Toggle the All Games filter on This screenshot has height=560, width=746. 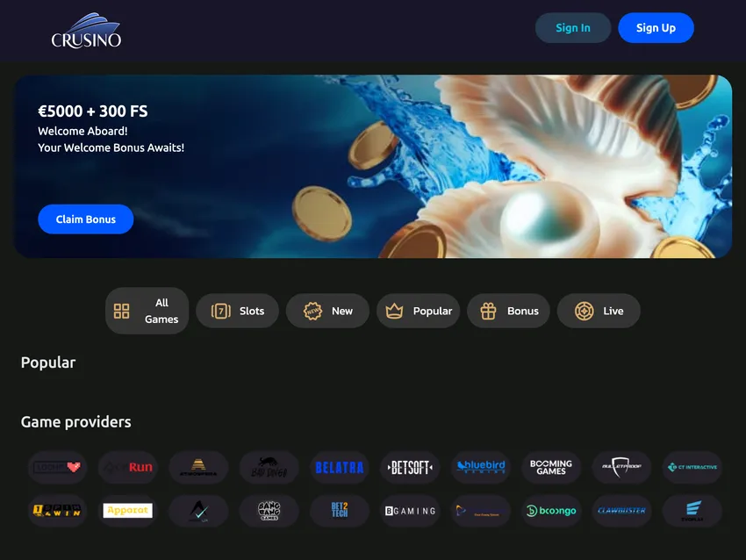pyautogui.click(x=147, y=311)
